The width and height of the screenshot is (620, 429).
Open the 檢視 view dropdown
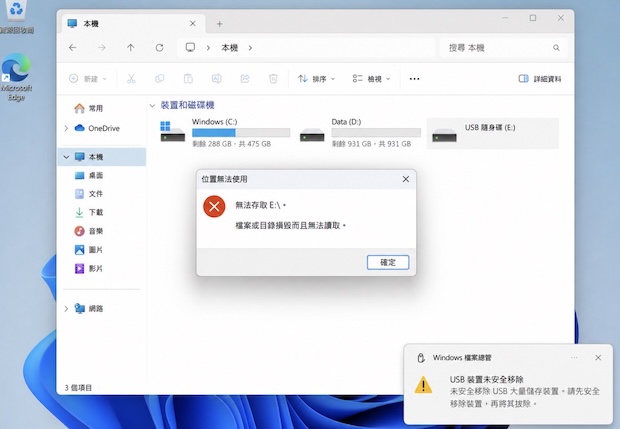tap(371, 79)
